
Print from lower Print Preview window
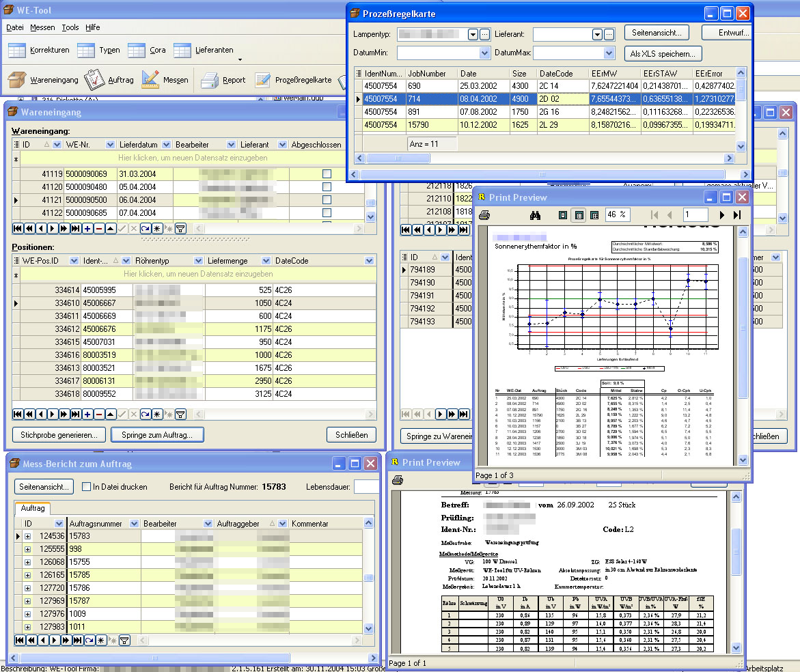(398, 480)
